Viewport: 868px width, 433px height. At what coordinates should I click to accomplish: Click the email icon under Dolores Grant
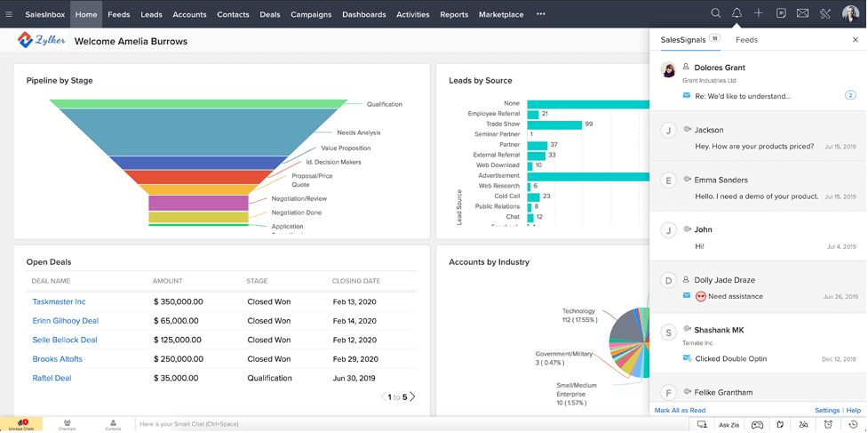687,96
